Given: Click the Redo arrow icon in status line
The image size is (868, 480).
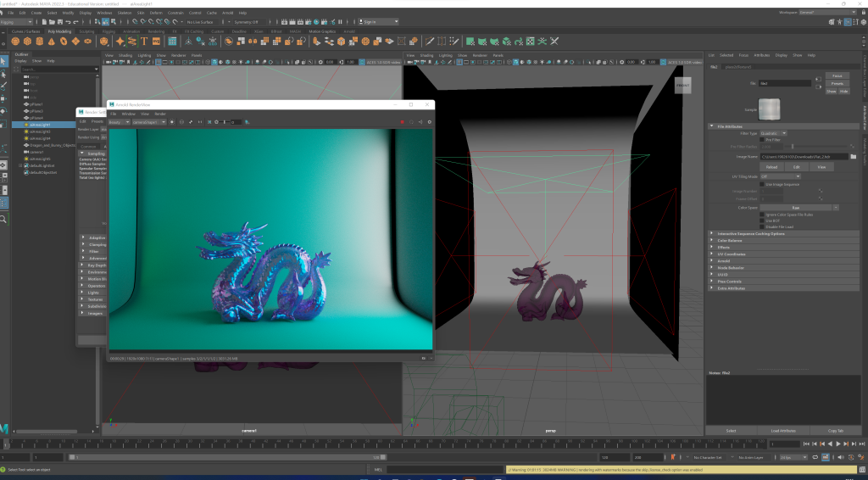Looking at the screenshot, I should click(x=75, y=22).
